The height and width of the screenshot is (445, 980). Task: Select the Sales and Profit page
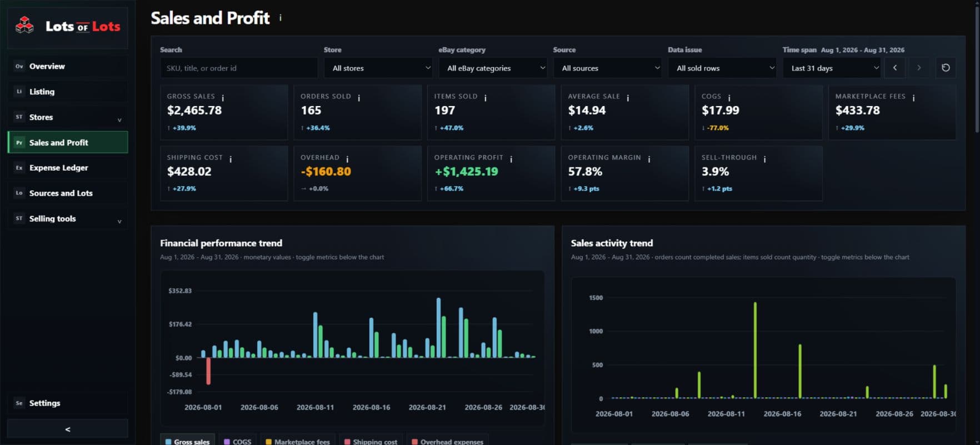click(68, 142)
